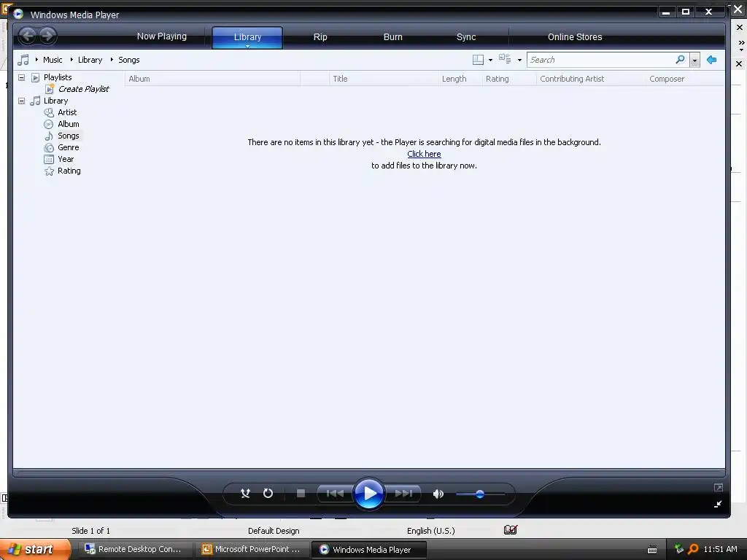747x560 pixels.
Task: Expand the layout options dropdown arrow
Action: tap(490, 60)
